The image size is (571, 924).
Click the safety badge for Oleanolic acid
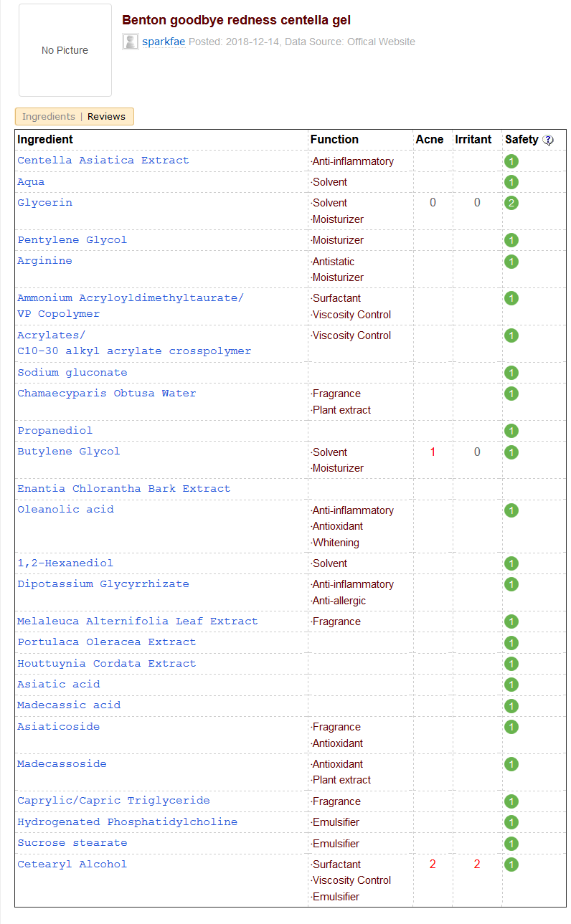click(511, 510)
